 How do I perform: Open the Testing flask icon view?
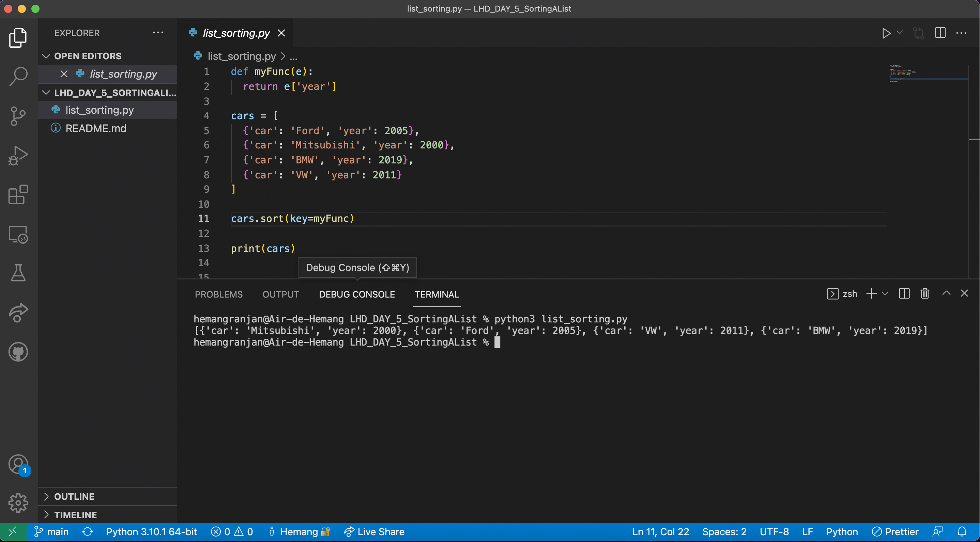(x=18, y=273)
